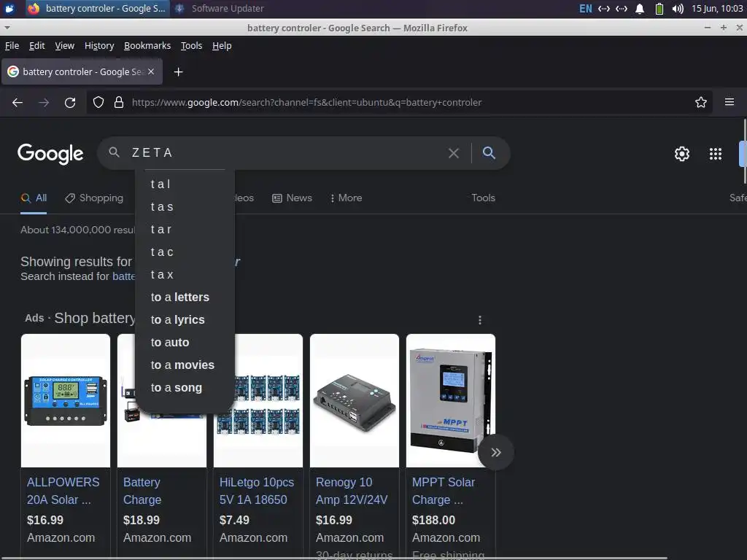Reload the current page
The image size is (747, 560).
70,102
